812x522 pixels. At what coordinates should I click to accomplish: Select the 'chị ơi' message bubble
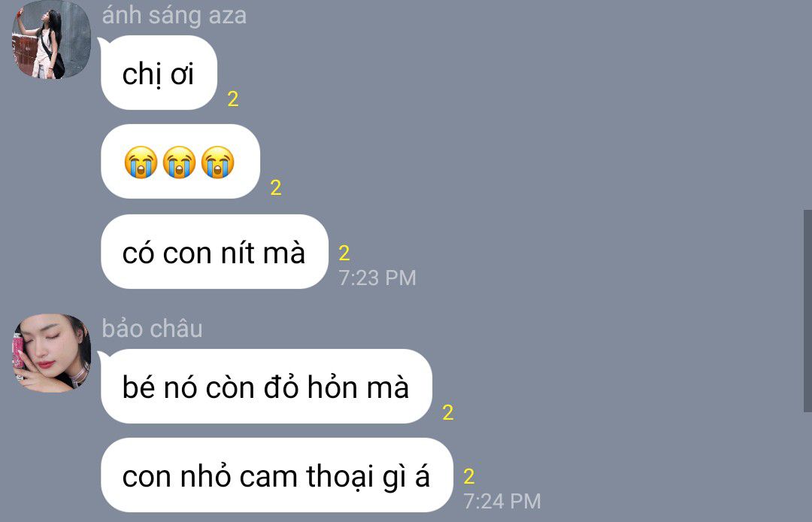click(x=158, y=73)
